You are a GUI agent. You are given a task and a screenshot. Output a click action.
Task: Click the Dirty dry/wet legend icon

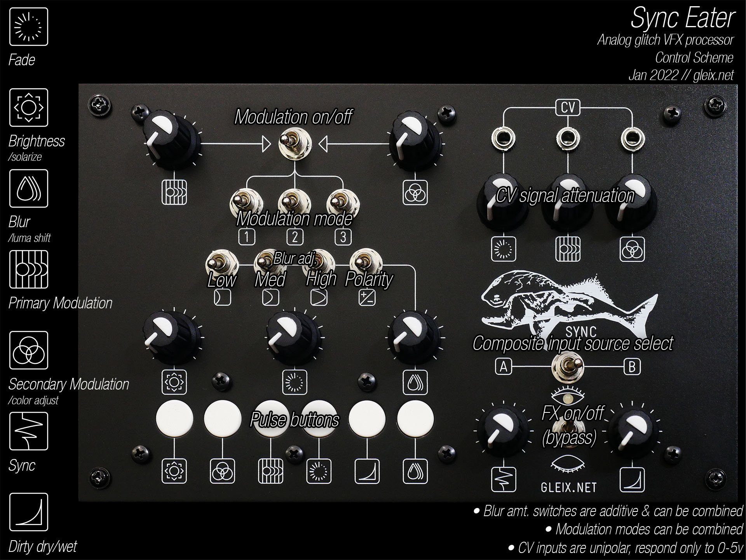[x=29, y=512]
